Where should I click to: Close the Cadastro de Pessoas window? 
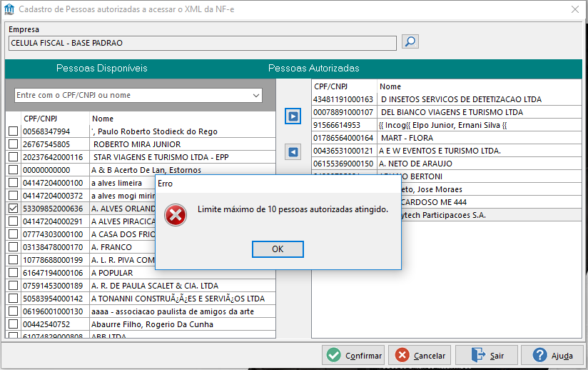pyautogui.click(x=575, y=9)
